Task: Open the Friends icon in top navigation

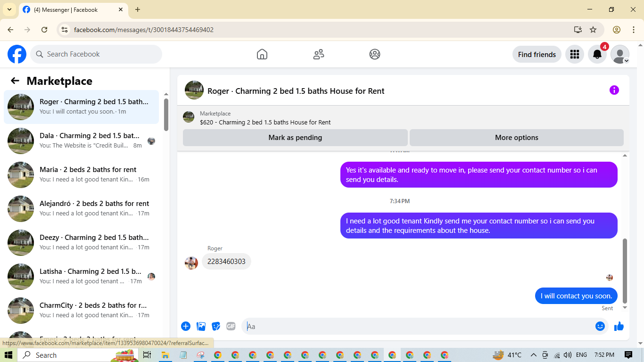Action: click(319, 54)
